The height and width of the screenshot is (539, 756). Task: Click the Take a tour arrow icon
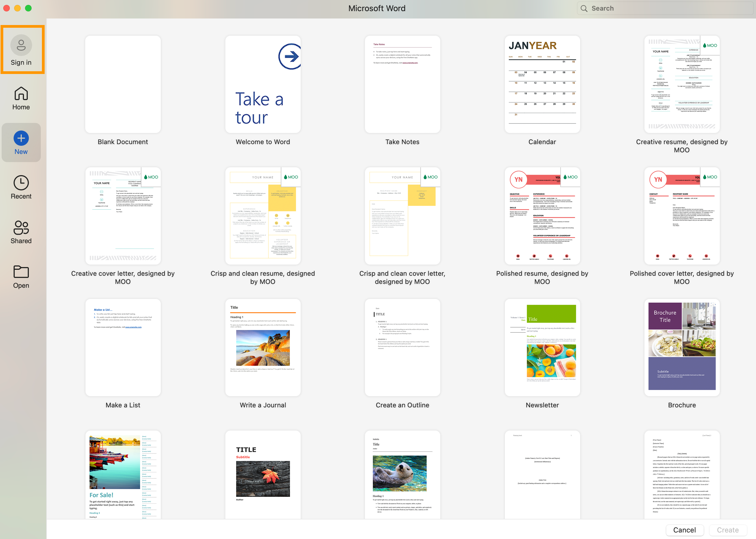(289, 56)
